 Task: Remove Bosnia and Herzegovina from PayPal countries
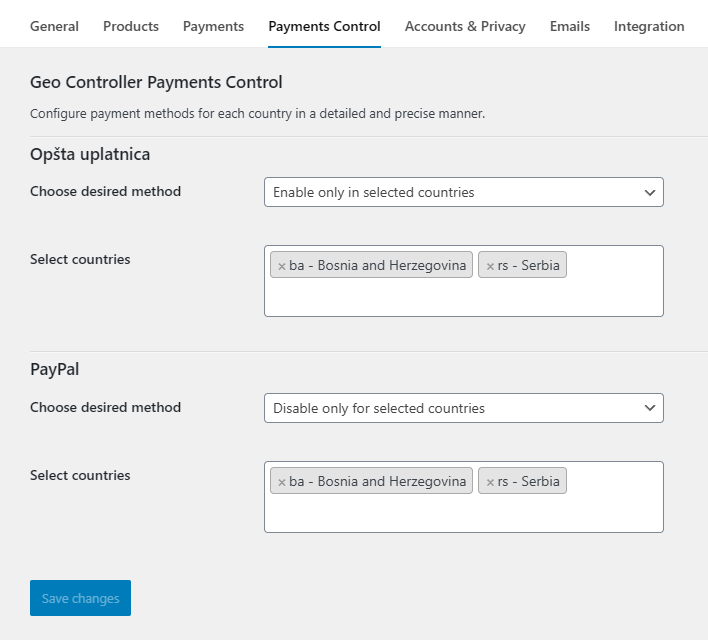pos(282,482)
